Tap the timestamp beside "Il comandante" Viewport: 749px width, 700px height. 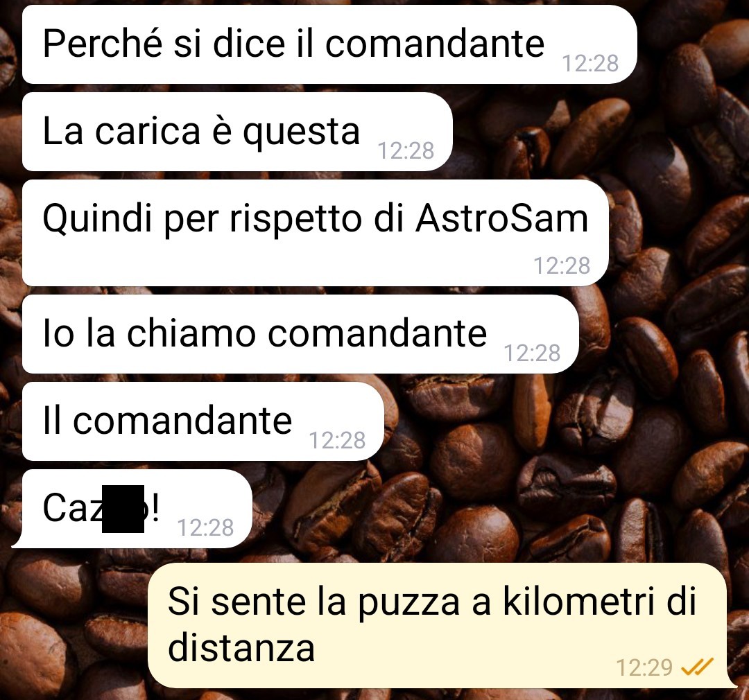[337, 440]
